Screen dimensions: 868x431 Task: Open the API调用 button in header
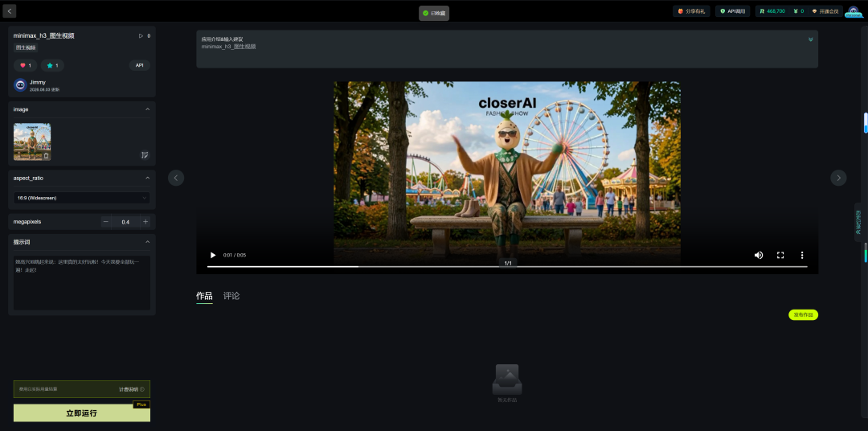(732, 11)
